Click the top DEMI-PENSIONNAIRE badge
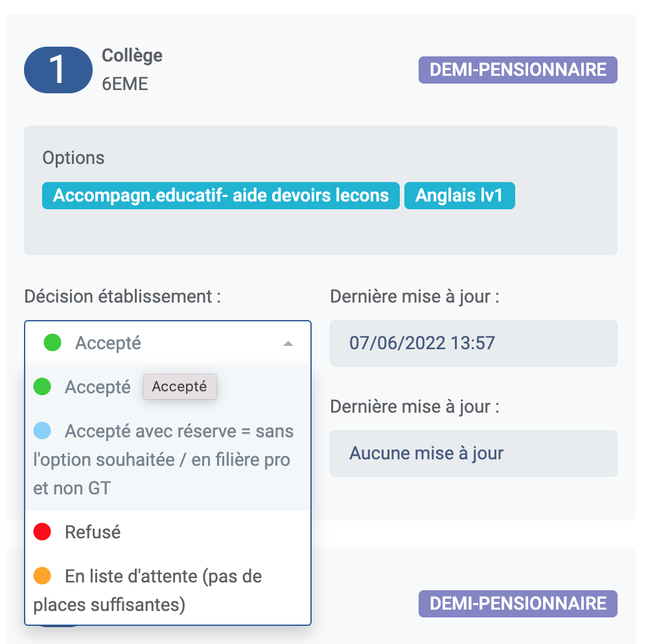 pos(518,70)
